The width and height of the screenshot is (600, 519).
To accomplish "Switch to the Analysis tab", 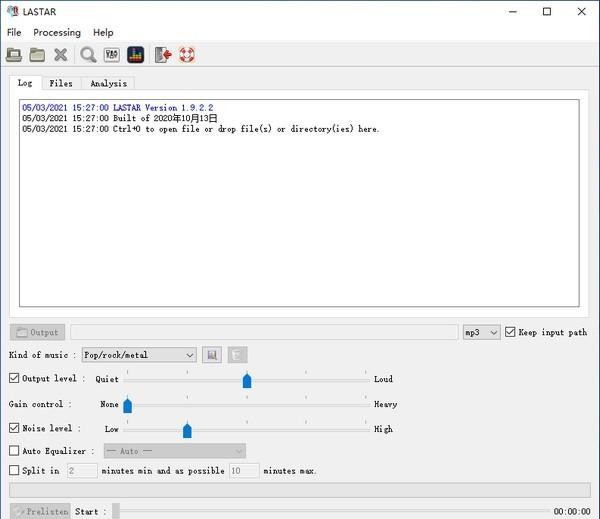I will [109, 83].
